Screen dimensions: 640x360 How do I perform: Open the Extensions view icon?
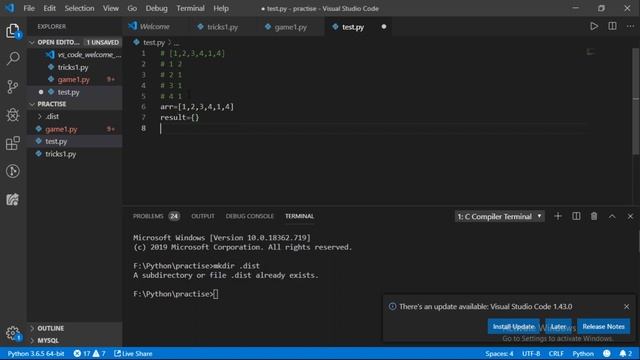[x=13, y=143]
